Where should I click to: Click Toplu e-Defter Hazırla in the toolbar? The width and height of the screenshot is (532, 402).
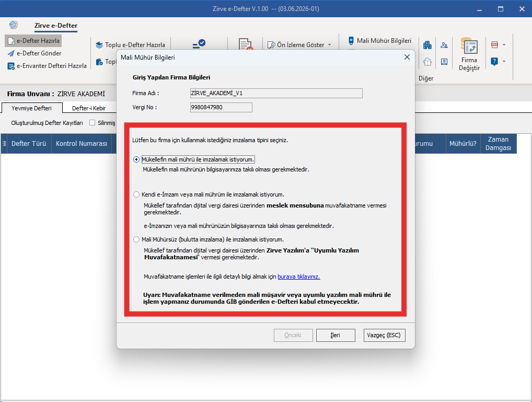tap(131, 45)
